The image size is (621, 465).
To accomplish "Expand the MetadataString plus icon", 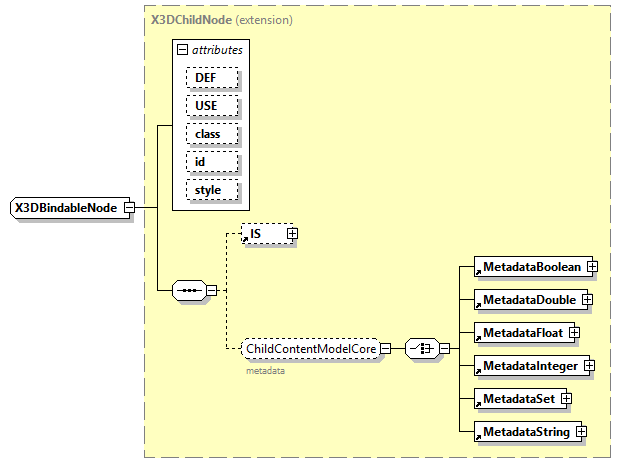I will [x=579, y=432].
